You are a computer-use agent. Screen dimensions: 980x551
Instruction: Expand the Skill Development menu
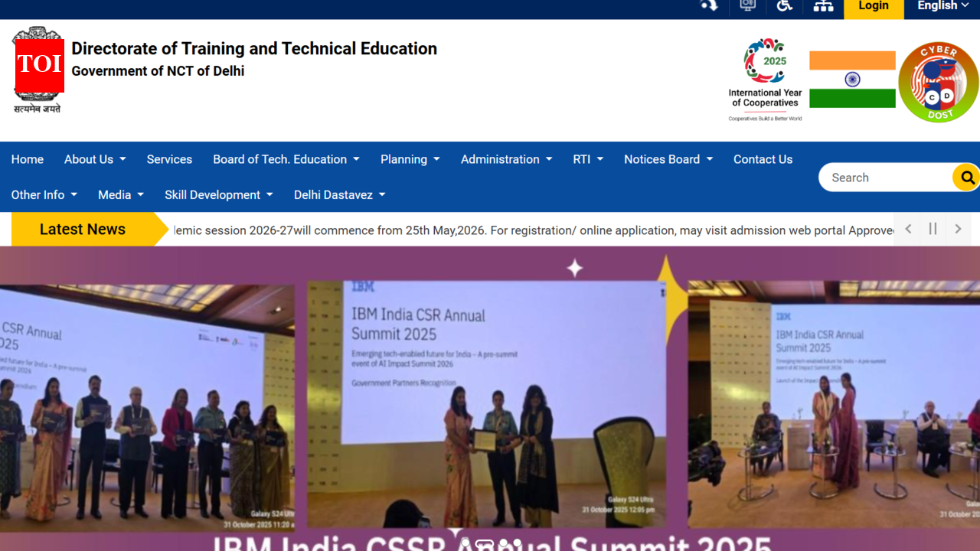pos(219,194)
